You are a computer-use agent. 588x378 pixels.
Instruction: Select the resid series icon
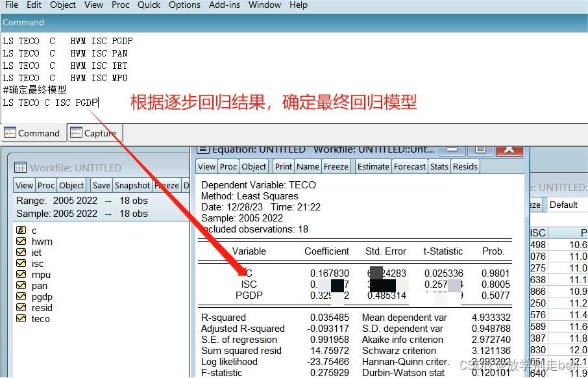[21, 307]
